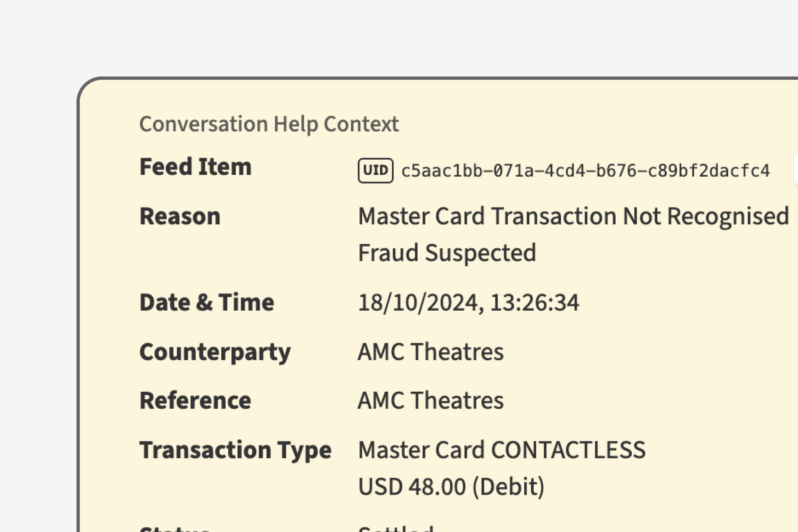Viewport: 798px width, 532px height.
Task: Click the Counterparty label
Action: pyautogui.click(x=215, y=352)
